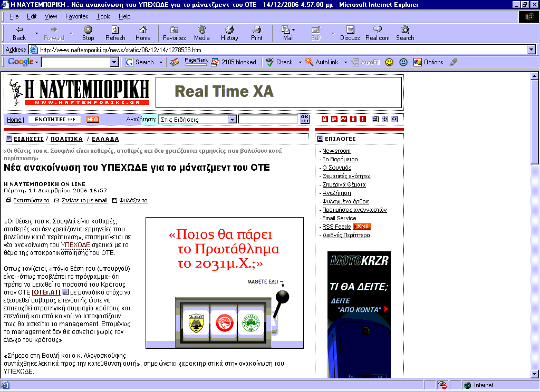Run Google toolbar spell Check
This screenshot has width=540, height=392.
(x=279, y=62)
